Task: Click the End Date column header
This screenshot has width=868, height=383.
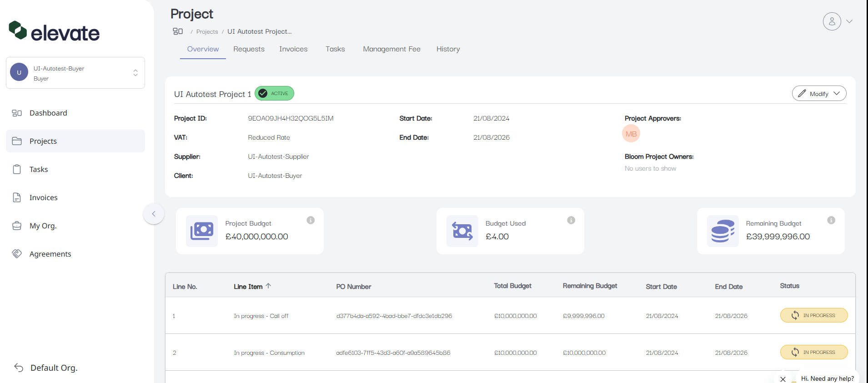Action: pos(728,287)
